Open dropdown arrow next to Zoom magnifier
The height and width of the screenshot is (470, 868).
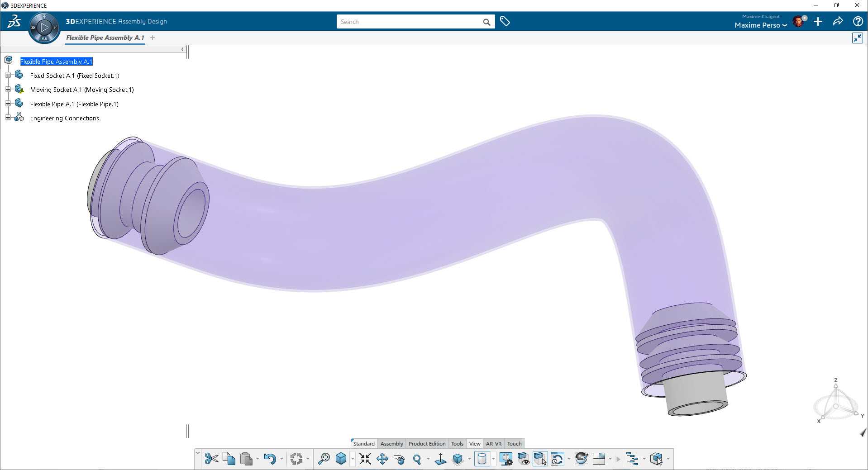click(428, 459)
